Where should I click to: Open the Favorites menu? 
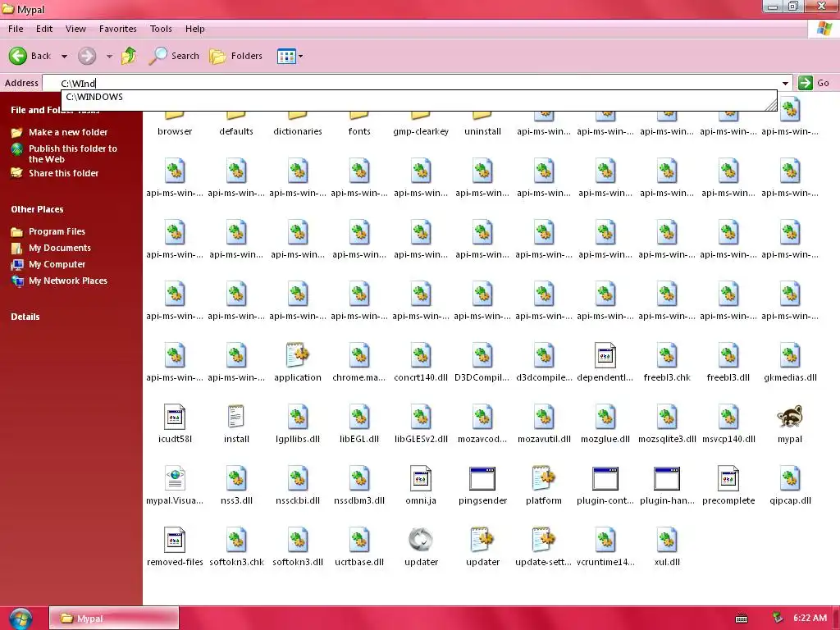[118, 29]
